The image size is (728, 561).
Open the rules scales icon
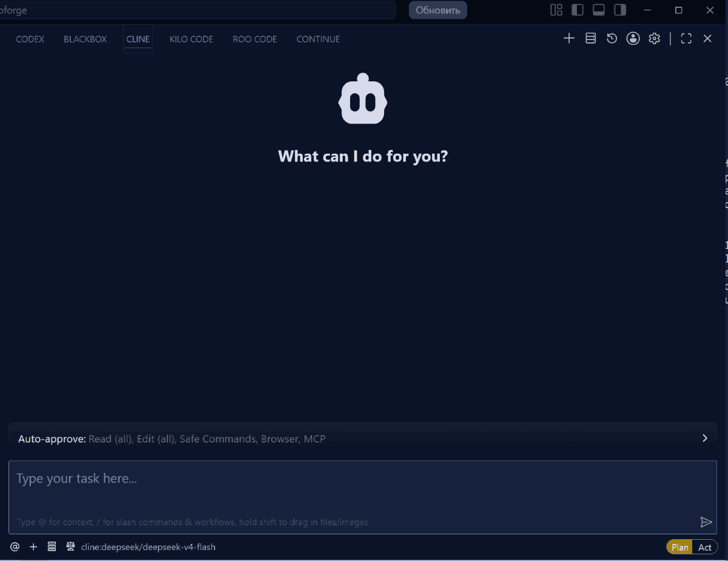click(70, 547)
